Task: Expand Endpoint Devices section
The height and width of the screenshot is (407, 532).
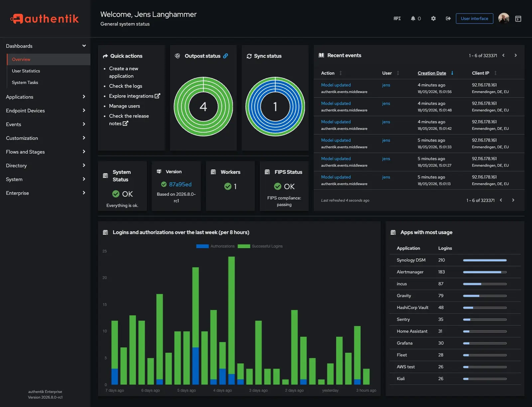Action: click(45, 110)
